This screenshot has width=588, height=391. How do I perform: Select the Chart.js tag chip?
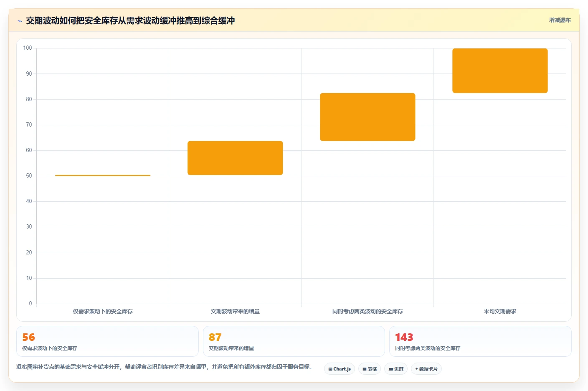pos(340,369)
